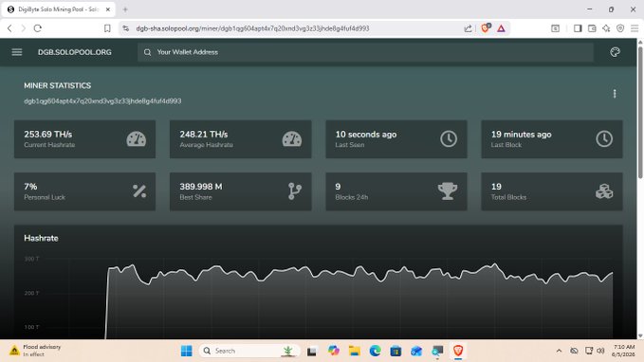
Task: Close the DigiByte Solo Mining Pool tab
Action: (x=108, y=9)
